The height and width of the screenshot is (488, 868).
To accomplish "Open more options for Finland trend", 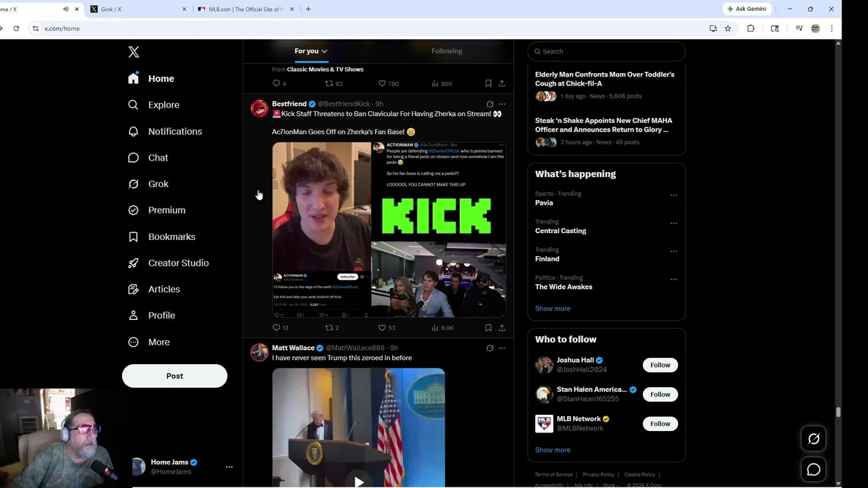I will (673, 251).
